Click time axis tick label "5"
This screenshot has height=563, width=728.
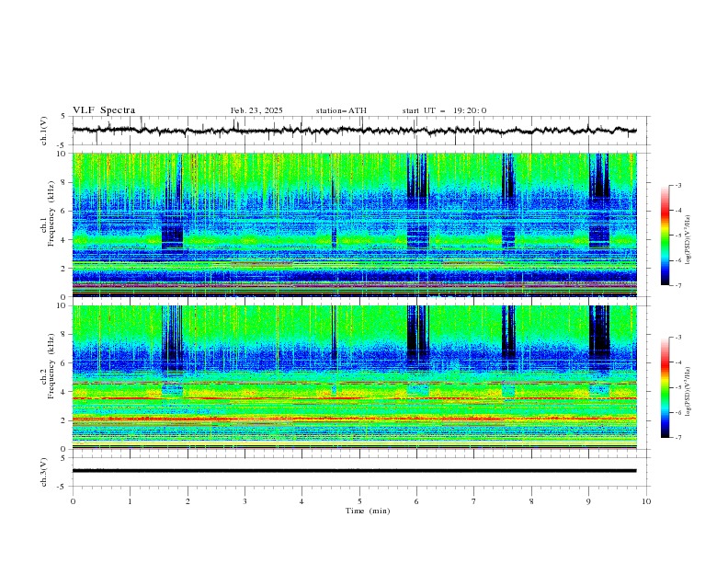[359, 501]
